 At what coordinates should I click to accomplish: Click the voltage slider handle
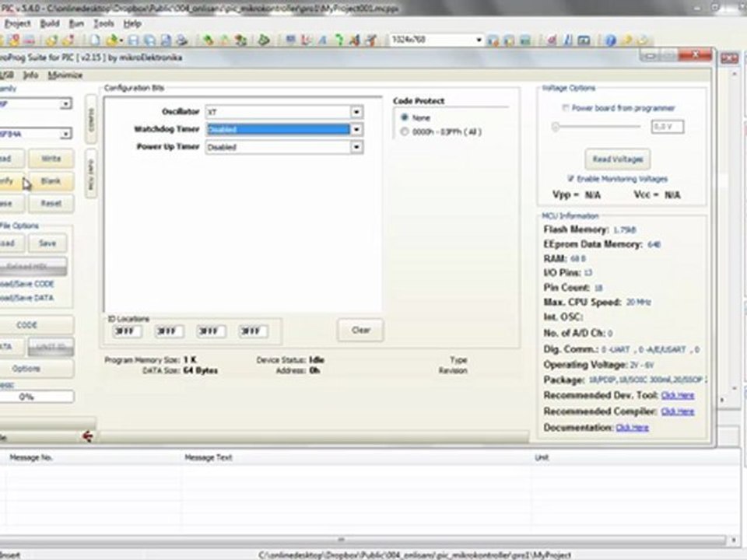click(x=556, y=127)
